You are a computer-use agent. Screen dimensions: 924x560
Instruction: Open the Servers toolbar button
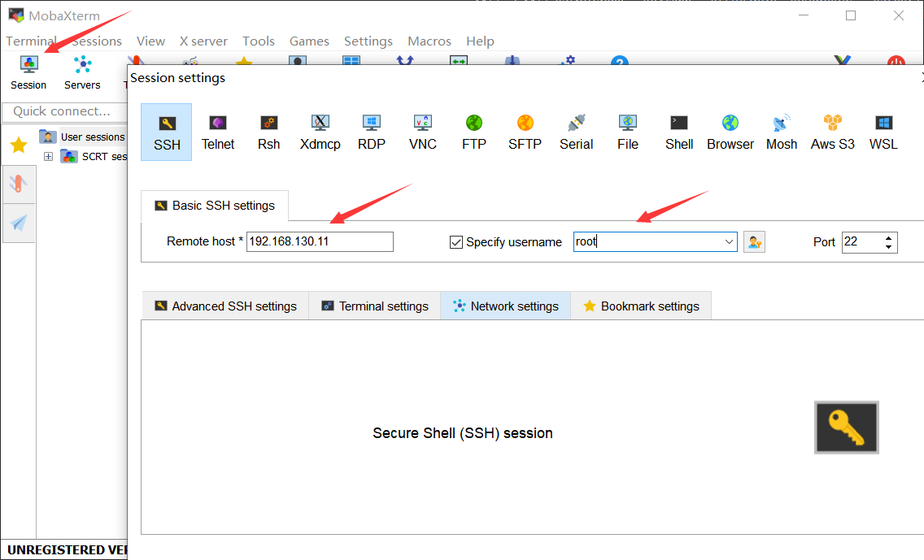(x=82, y=73)
